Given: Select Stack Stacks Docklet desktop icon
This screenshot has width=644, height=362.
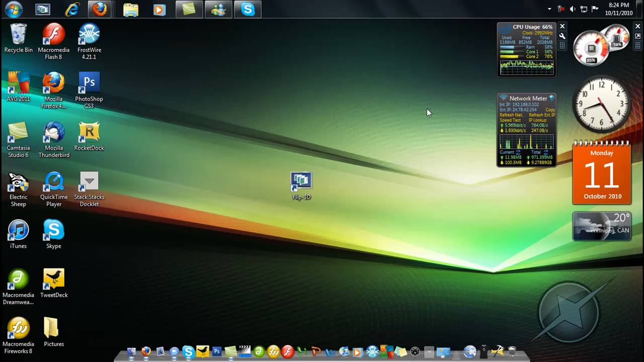Looking at the screenshot, I should click(89, 189).
